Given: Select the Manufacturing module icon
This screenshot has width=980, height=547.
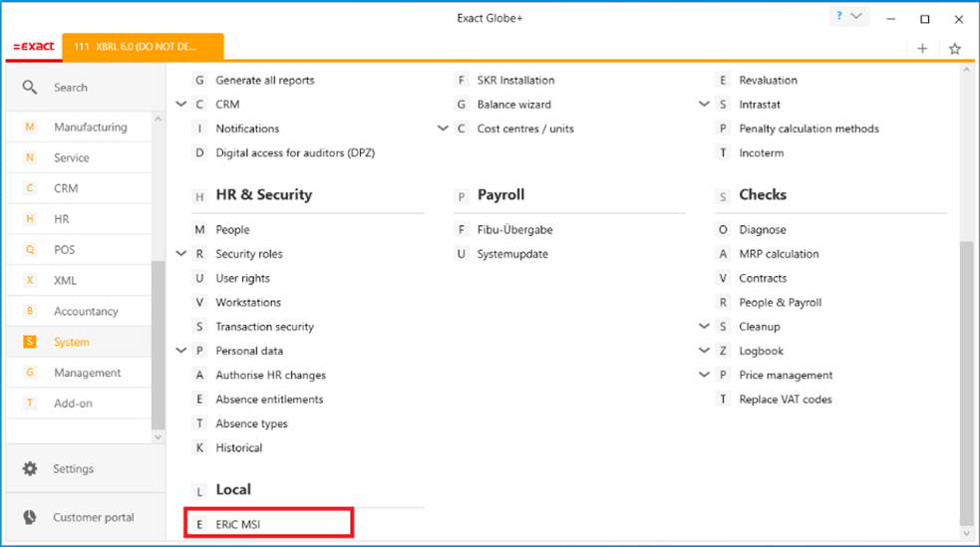Looking at the screenshot, I should [30, 128].
